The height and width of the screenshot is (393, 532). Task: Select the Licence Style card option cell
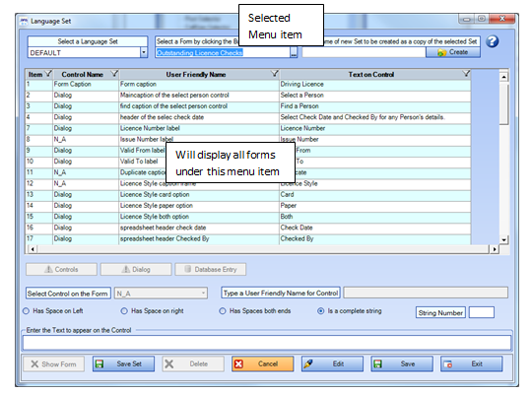tap(199, 195)
